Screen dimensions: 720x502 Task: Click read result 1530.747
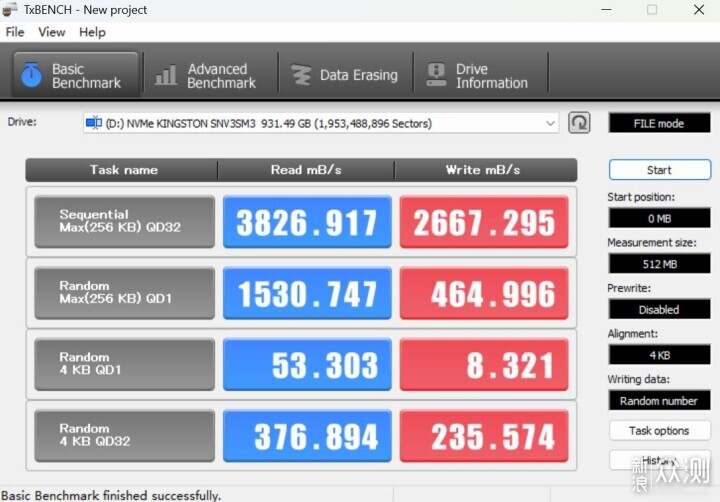307,293
